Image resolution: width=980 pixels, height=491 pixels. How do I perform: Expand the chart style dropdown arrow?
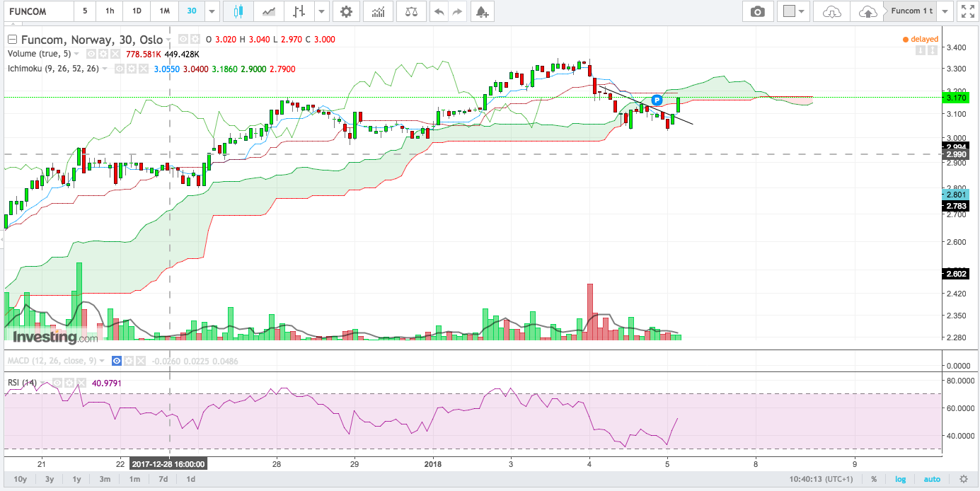pyautogui.click(x=323, y=11)
